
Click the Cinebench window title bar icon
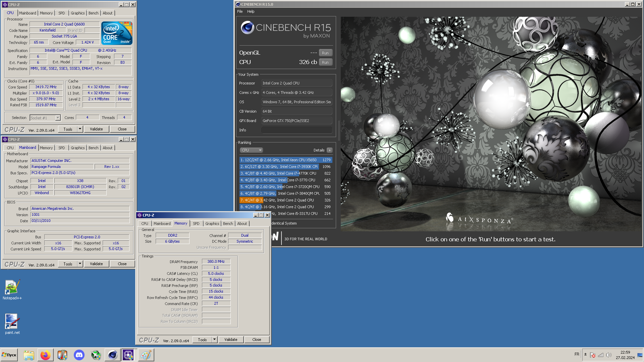(238, 4)
